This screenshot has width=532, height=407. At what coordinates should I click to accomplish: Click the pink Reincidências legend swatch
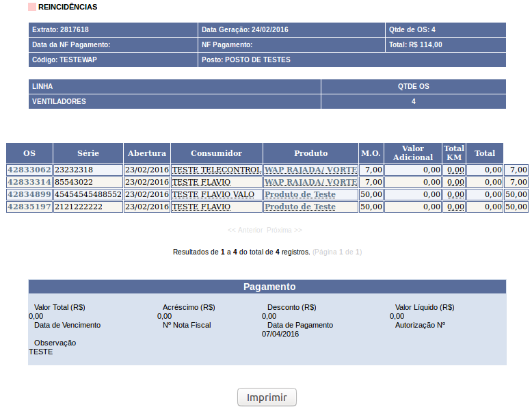32,7
